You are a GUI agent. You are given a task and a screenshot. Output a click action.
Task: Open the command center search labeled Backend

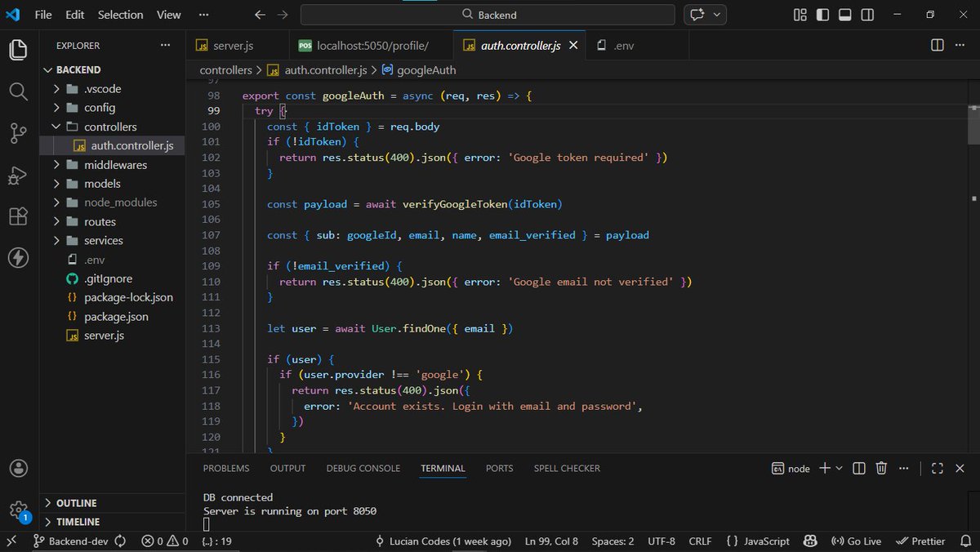487,14
